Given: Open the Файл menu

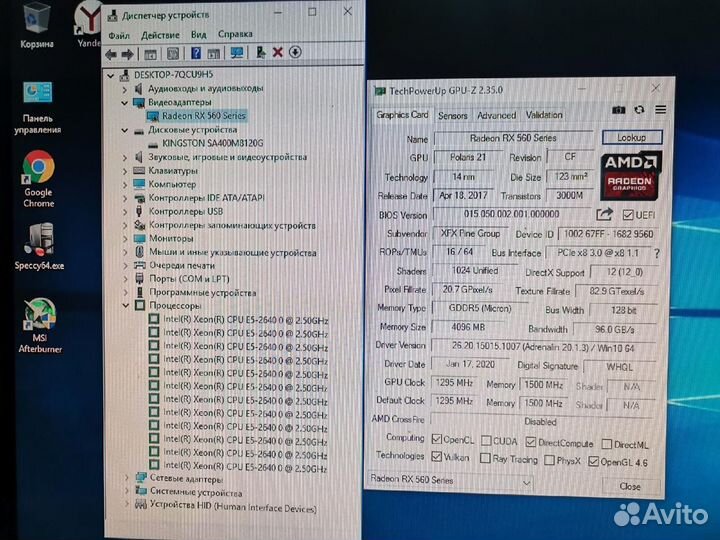Looking at the screenshot, I should coord(119,35).
